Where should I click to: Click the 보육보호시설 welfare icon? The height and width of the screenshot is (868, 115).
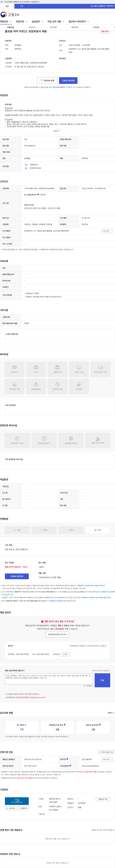pos(57,386)
